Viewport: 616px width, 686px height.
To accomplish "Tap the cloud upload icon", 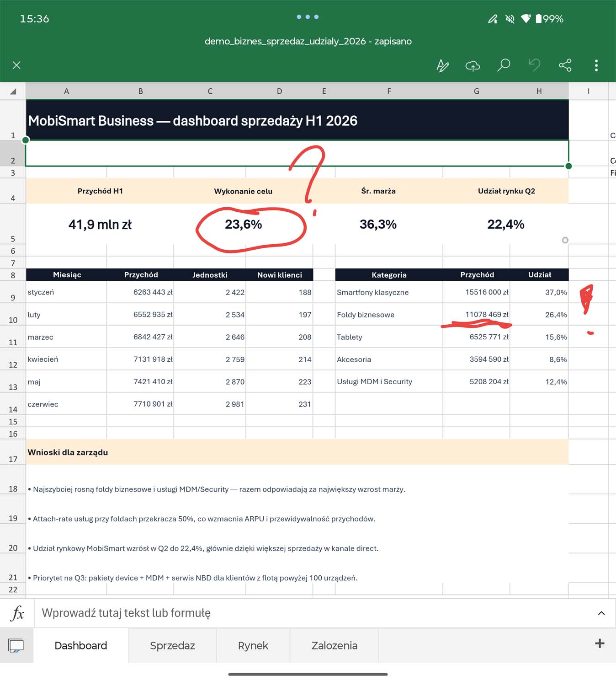I will pyautogui.click(x=473, y=66).
